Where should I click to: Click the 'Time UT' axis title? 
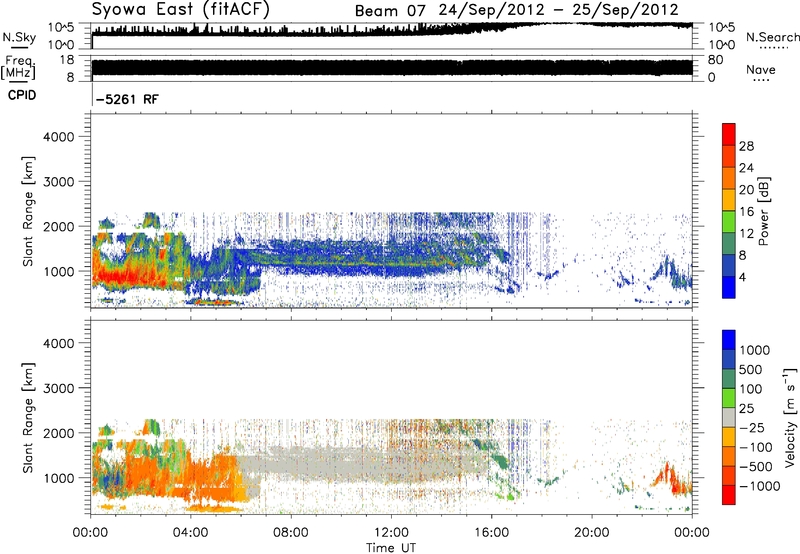click(391, 548)
